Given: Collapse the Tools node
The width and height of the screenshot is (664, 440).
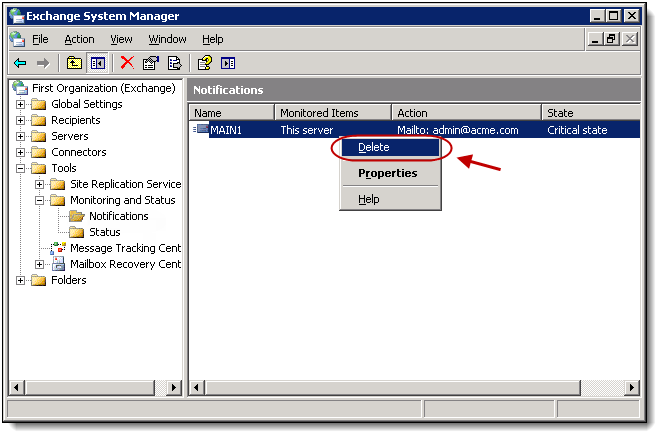Looking at the screenshot, I should click(x=20, y=169).
